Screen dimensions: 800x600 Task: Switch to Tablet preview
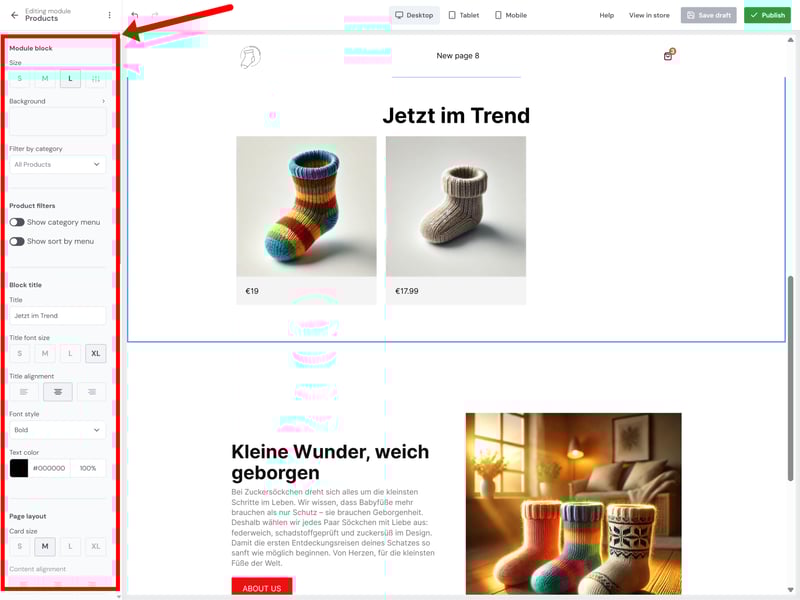point(464,15)
